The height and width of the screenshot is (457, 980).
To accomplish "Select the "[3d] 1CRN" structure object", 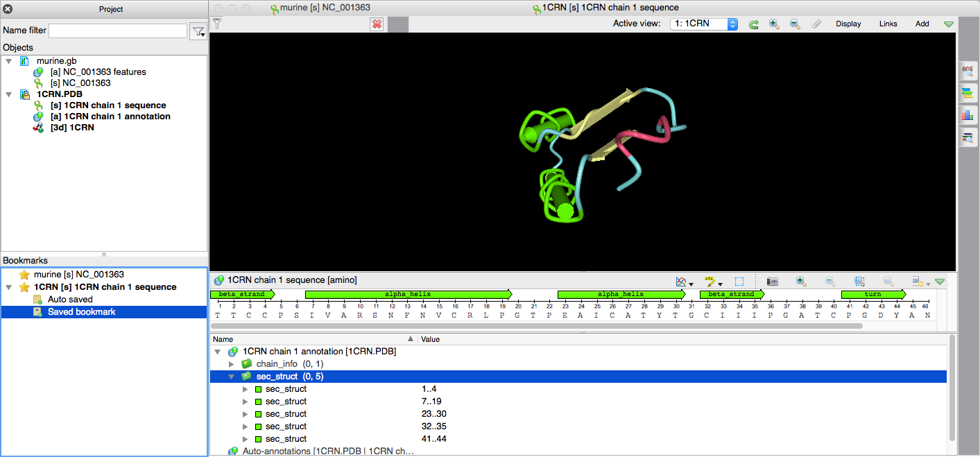I will [72, 128].
